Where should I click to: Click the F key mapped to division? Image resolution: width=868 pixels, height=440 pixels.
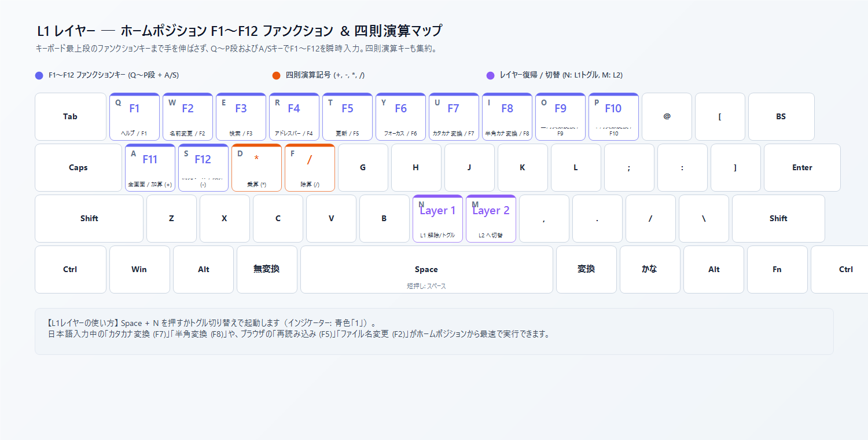(310, 167)
